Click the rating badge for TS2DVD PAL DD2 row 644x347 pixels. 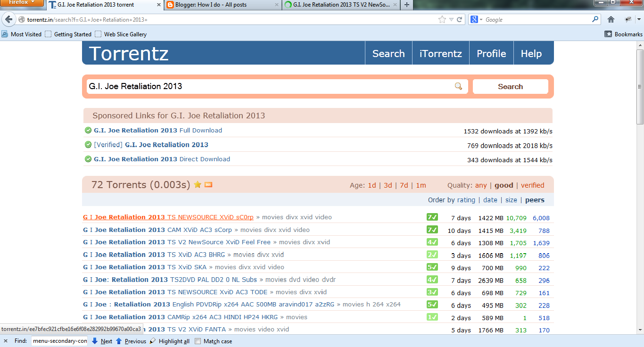(x=432, y=280)
